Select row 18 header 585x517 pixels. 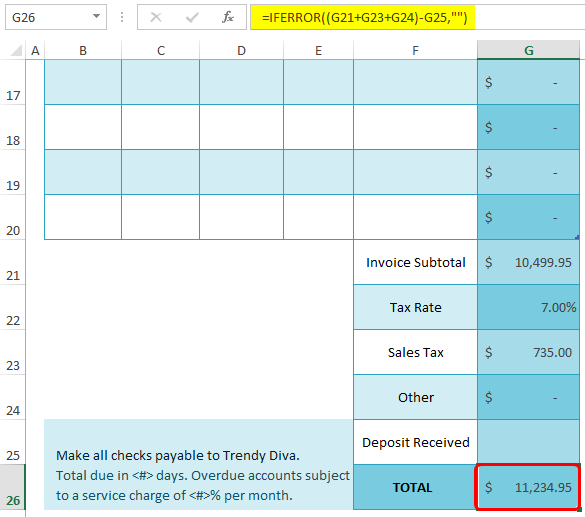13,127
